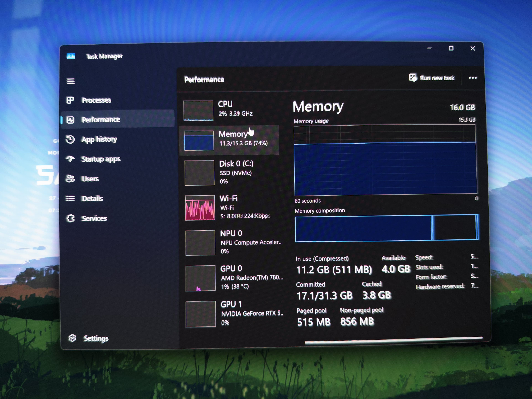This screenshot has width=532, height=399.
Task: Click the SSD (NVMe) disk label
Action: point(236,173)
